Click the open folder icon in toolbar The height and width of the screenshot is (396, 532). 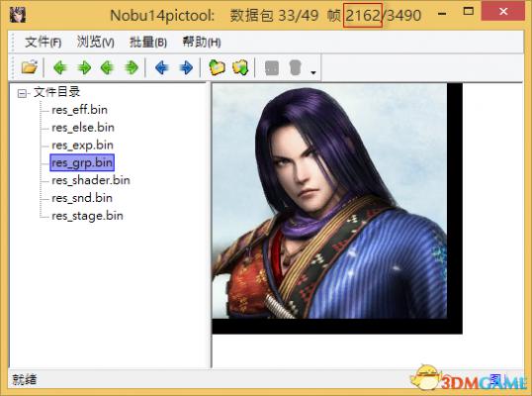click(x=30, y=67)
